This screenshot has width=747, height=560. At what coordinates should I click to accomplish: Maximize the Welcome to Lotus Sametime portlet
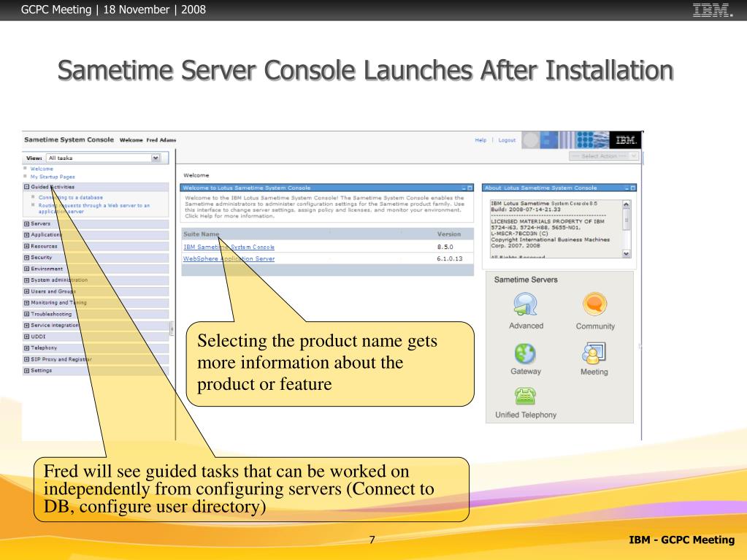point(470,188)
